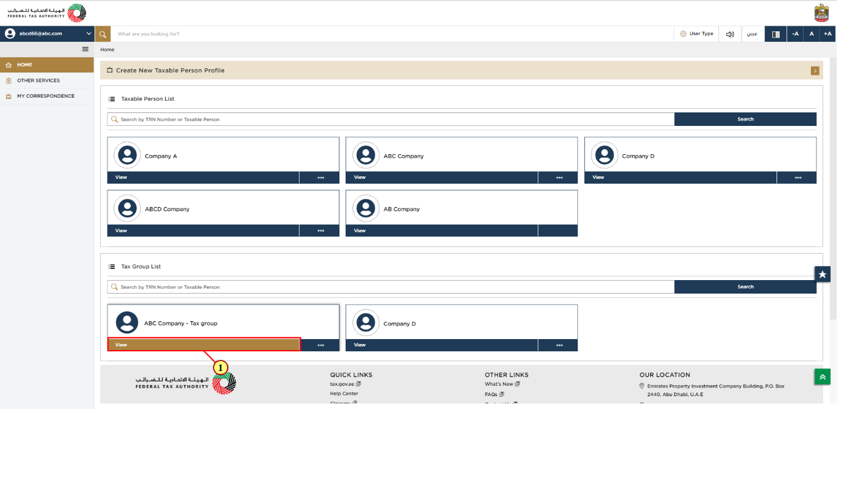This screenshot has height=492, width=868.
Task: View ABC Company in the taxable person list
Action: [442, 178]
